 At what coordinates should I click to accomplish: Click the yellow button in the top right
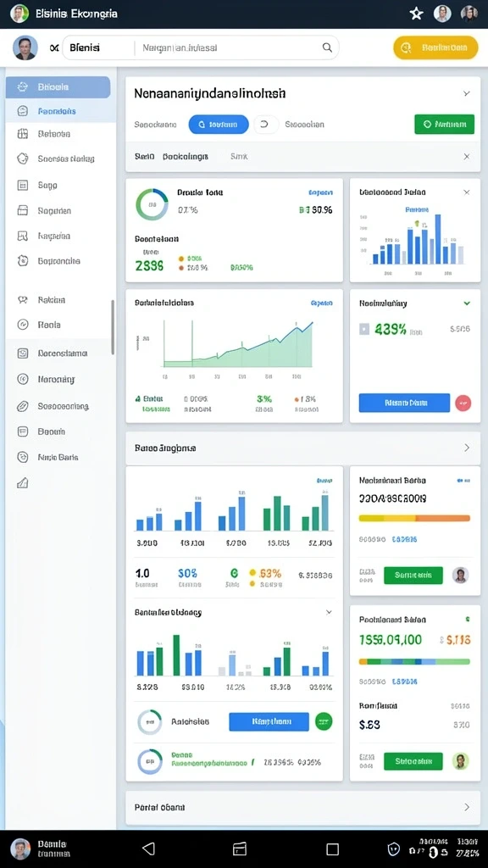click(435, 47)
